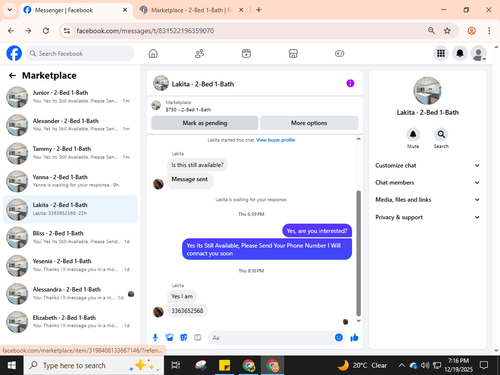The image size is (500, 375).
Task: Choose a sticker icon
Action: coord(184,338)
